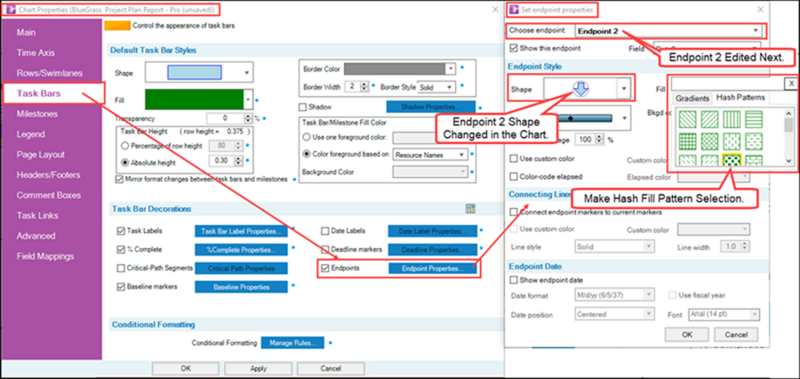The width and height of the screenshot is (800, 379).
Task: Click the Set endpoint properties window app icon
Action: tap(514, 9)
